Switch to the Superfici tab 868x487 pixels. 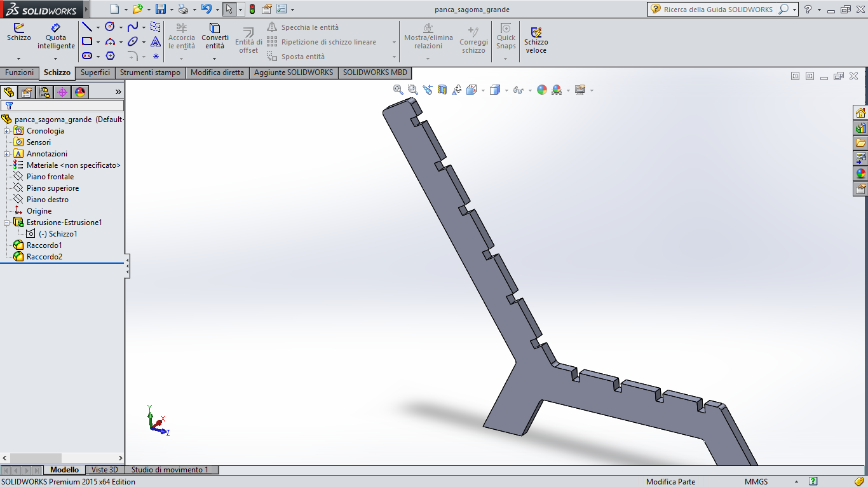pos(95,72)
